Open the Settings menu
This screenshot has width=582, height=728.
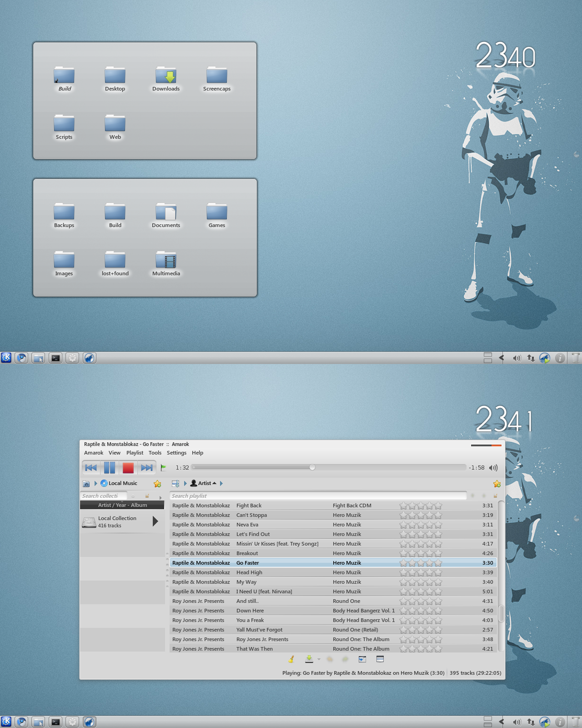click(176, 453)
